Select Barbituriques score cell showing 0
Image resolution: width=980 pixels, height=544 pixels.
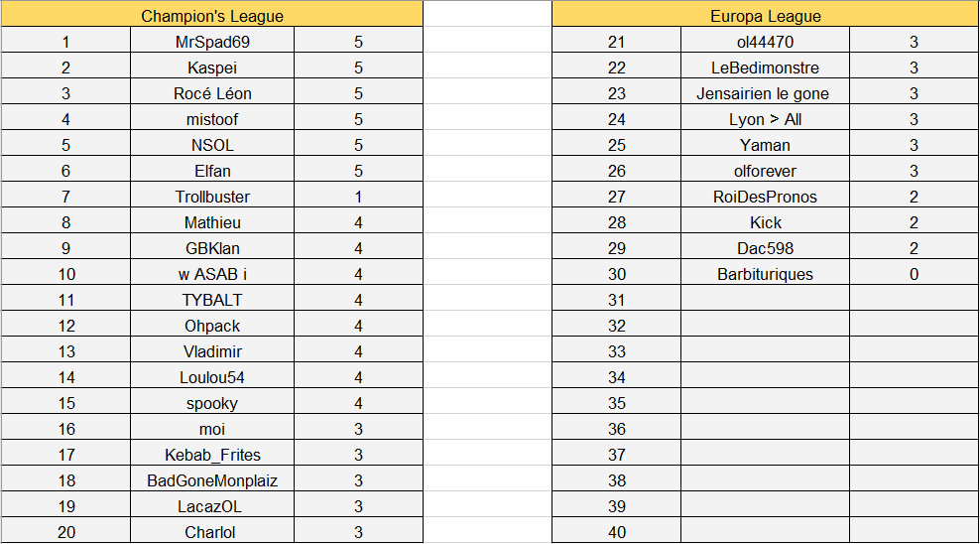(x=914, y=273)
